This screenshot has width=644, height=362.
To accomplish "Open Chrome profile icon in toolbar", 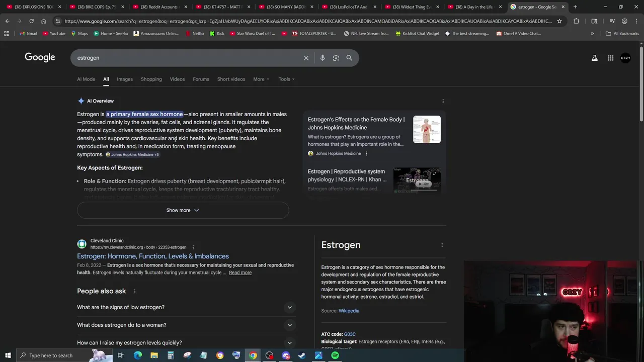I will pyautogui.click(x=624, y=21).
